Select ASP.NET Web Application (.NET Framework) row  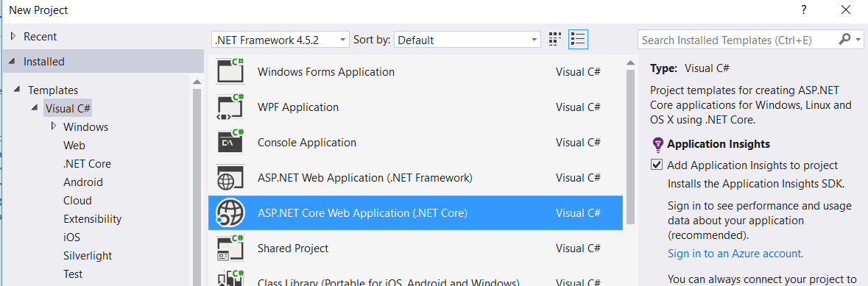[x=415, y=178]
